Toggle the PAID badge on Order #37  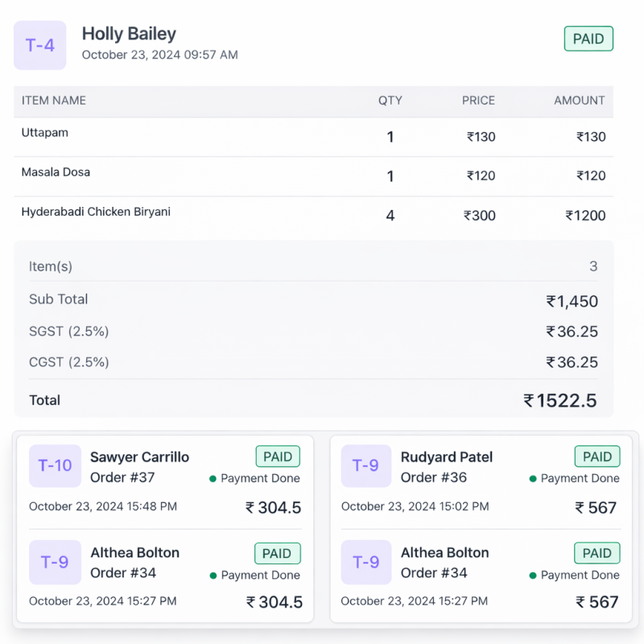point(277,456)
